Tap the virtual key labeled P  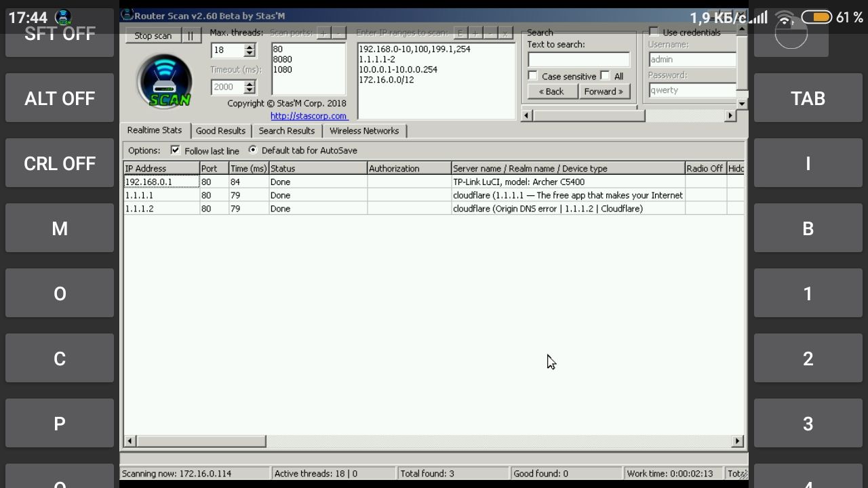point(60,424)
